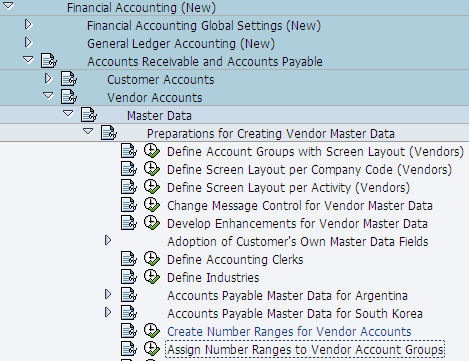Expand Accounts Payable Master Data for Argentina
This screenshot has width=469, height=361.
pyautogui.click(x=108, y=294)
